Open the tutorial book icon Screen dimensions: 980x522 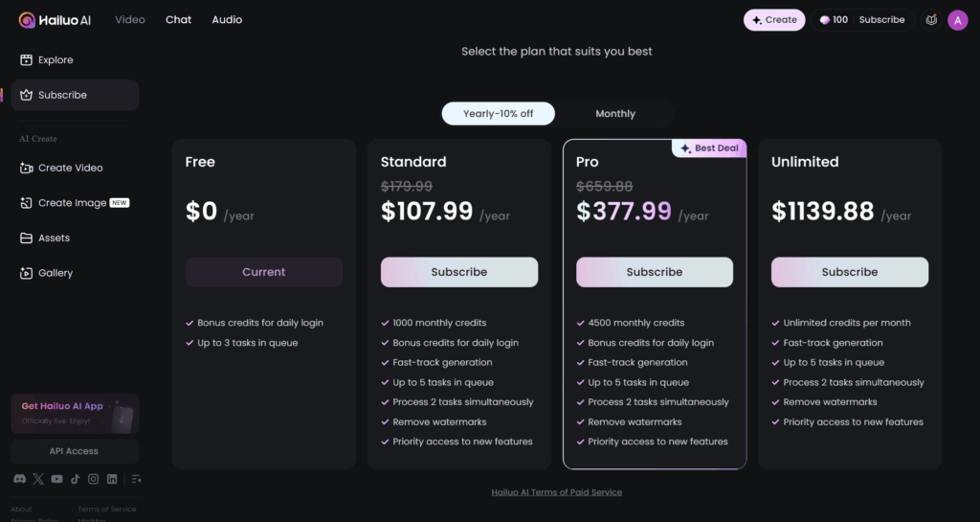coord(931,20)
